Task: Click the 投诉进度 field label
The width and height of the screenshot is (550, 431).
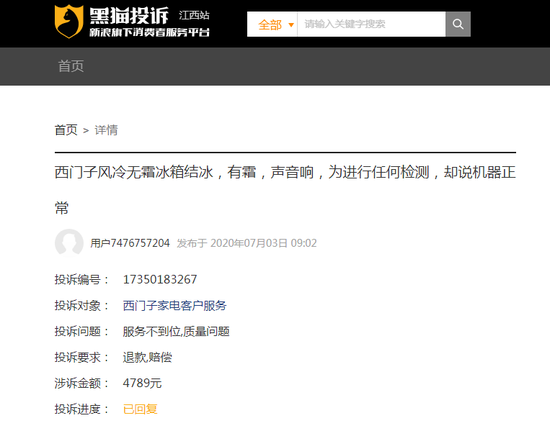Action: click(x=81, y=409)
